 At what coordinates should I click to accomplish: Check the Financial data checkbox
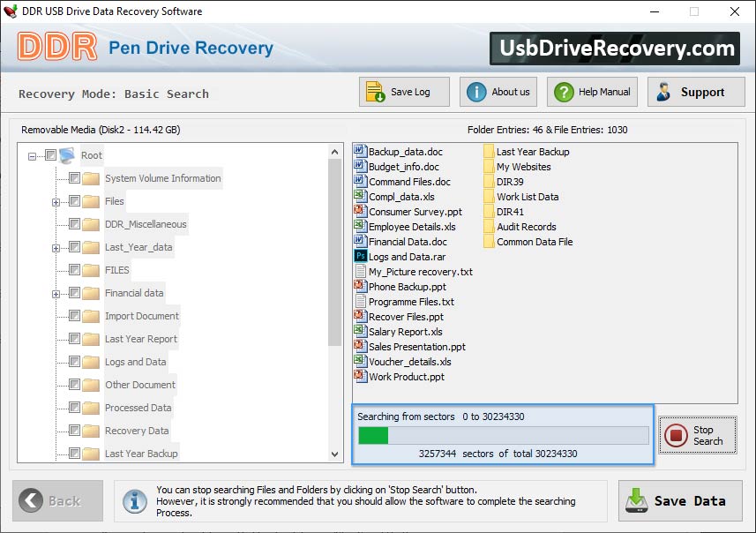[x=74, y=293]
